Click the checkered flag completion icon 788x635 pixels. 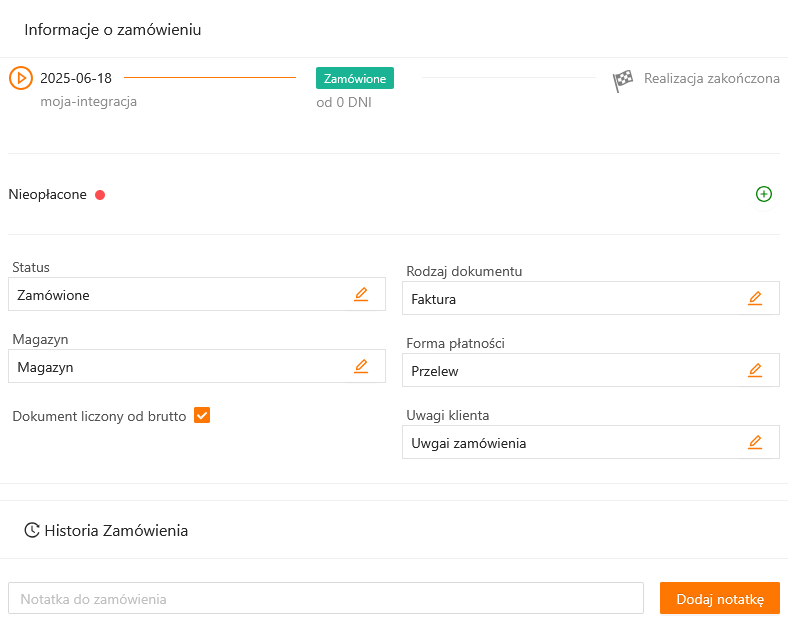tap(623, 81)
